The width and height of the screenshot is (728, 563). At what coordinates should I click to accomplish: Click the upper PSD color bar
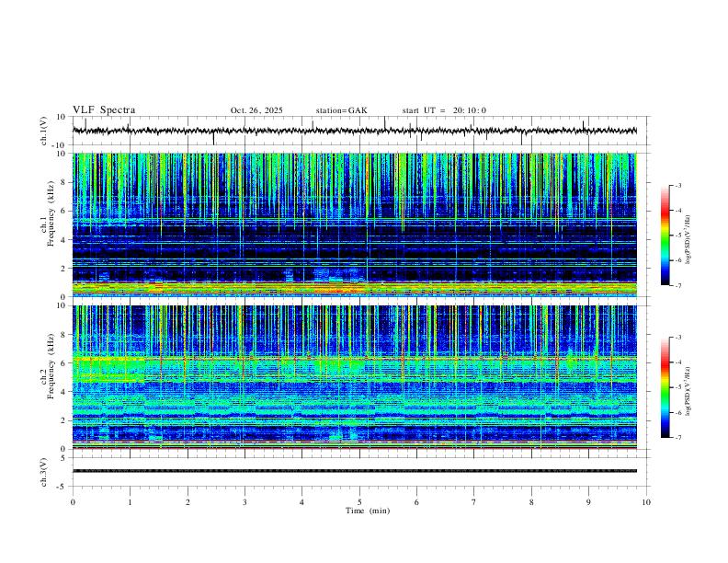tap(665, 236)
